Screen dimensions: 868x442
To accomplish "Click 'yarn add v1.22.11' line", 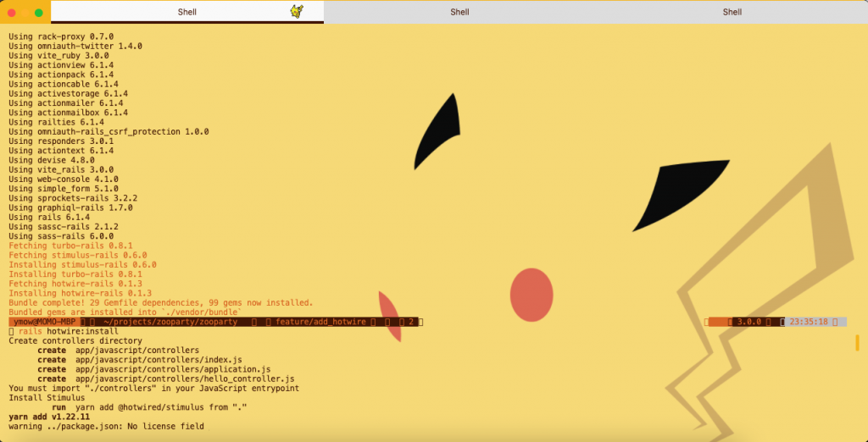I will pyautogui.click(x=49, y=417).
